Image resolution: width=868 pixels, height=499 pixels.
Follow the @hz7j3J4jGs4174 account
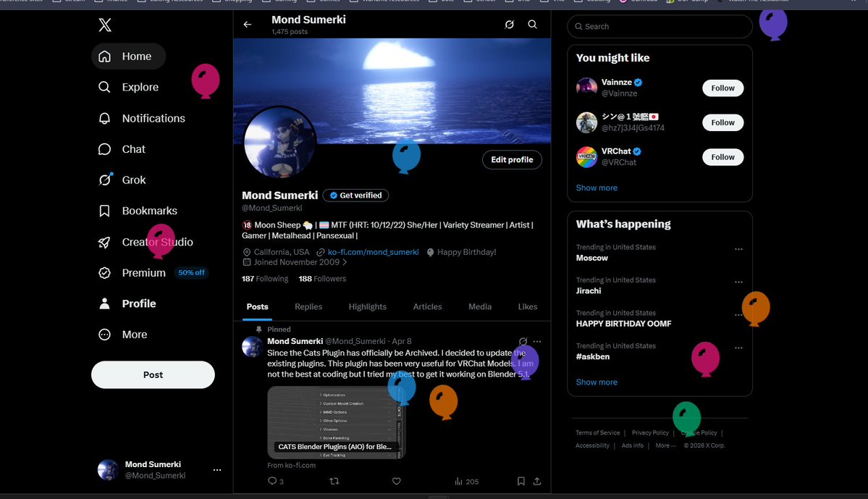pos(723,122)
